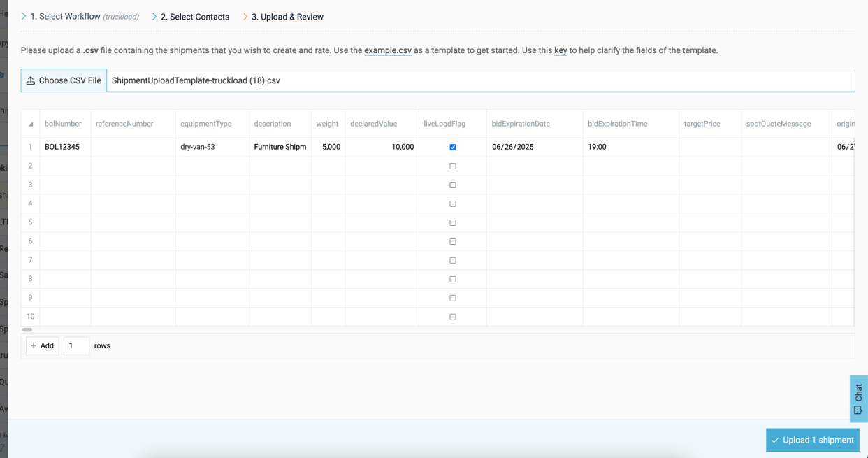Viewport: 868px width, 458px height.
Task: Click the chevron before 3. Upload & Review
Action: click(x=244, y=16)
